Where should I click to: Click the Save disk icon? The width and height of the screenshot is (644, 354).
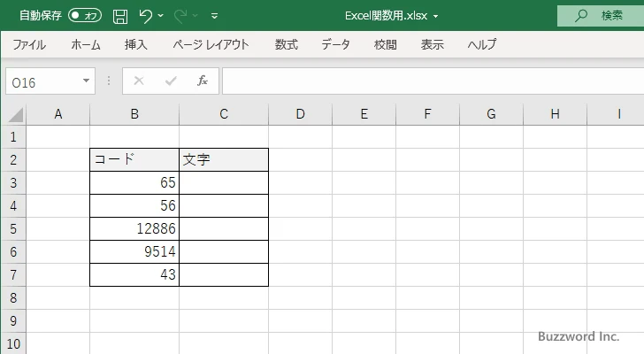pyautogui.click(x=120, y=16)
